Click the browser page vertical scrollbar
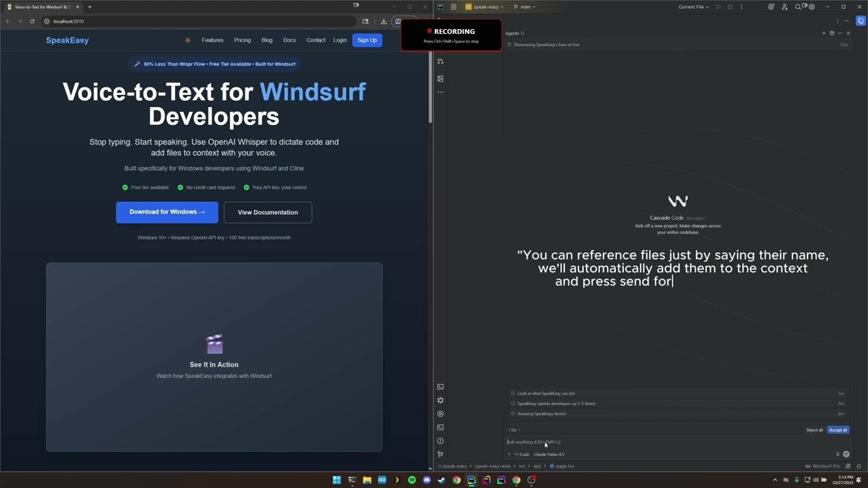This screenshot has width=868, height=488. pyautogui.click(x=430, y=88)
